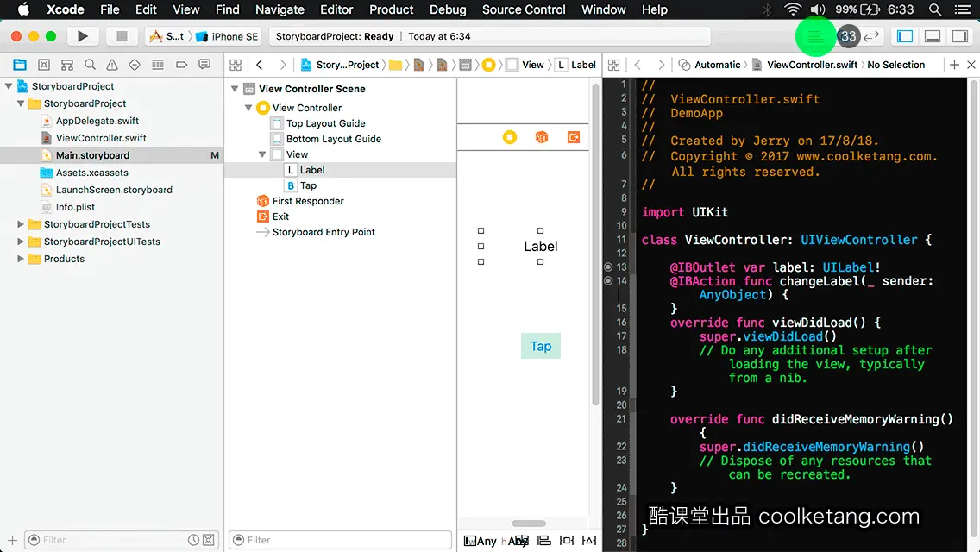Collapse the StoryboardProject folder group

(x=21, y=103)
